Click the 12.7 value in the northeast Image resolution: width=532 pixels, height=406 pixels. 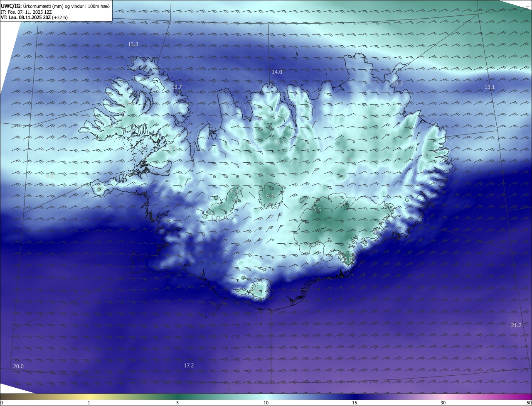pos(398,85)
